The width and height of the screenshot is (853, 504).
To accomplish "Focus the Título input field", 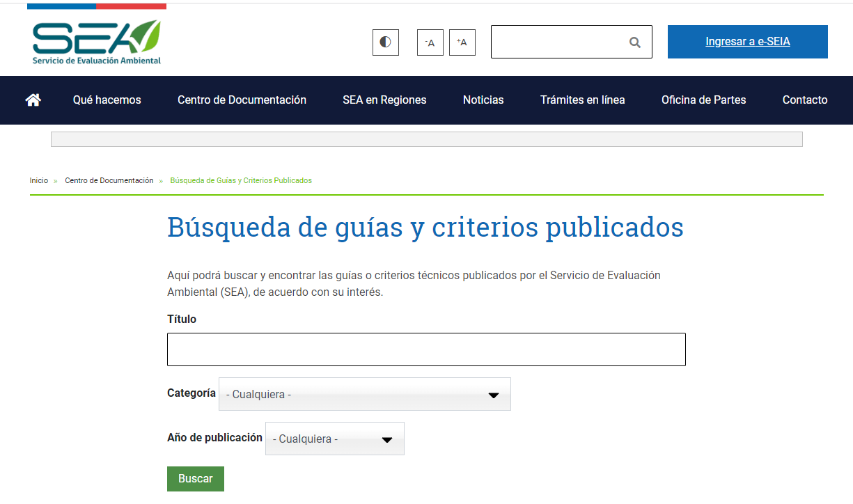I will pos(426,349).
